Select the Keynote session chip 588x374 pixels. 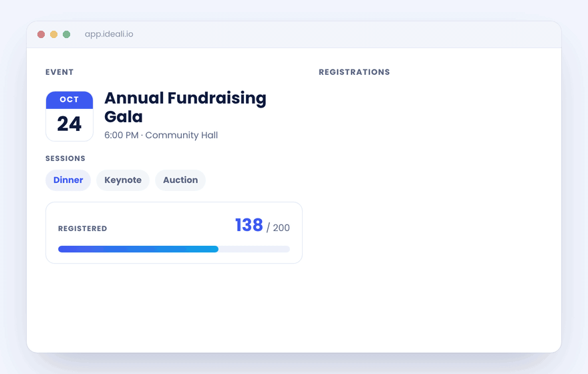[123, 180]
